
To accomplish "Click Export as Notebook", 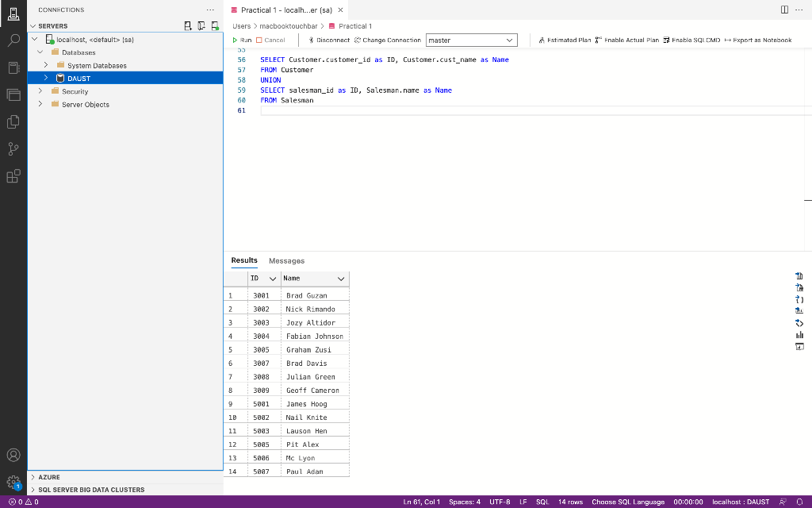I will point(758,40).
